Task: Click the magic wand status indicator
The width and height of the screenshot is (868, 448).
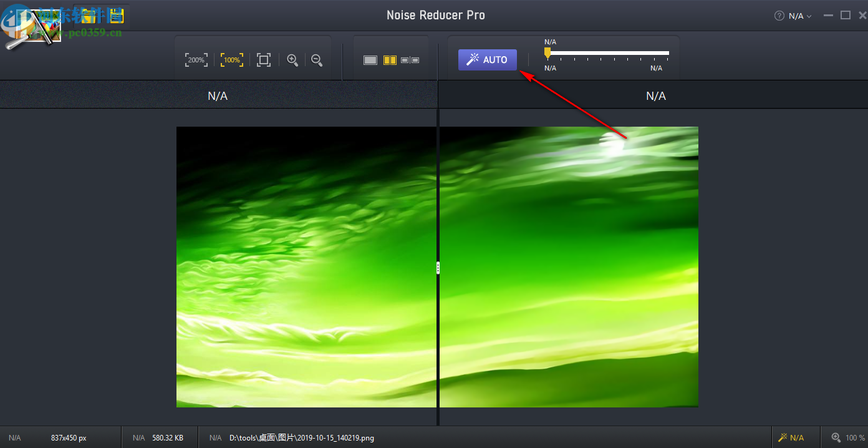Action: [791, 437]
